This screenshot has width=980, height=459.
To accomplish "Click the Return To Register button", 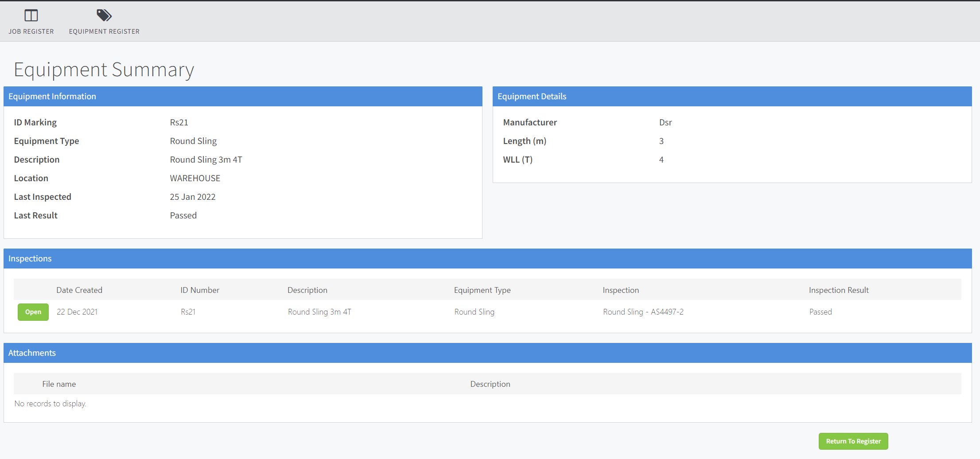I will pyautogui.click(x=853, y=441).
